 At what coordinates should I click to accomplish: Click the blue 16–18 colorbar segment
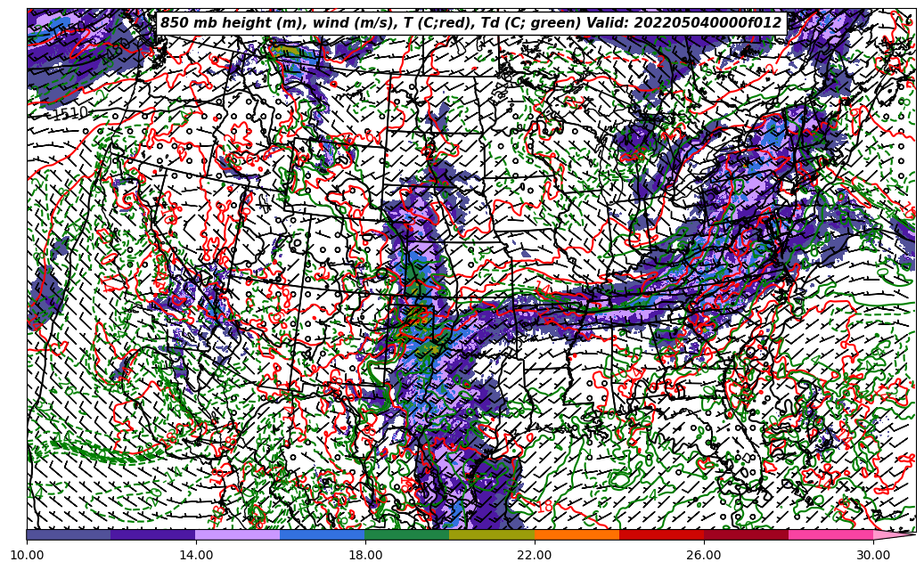(323, 534)
